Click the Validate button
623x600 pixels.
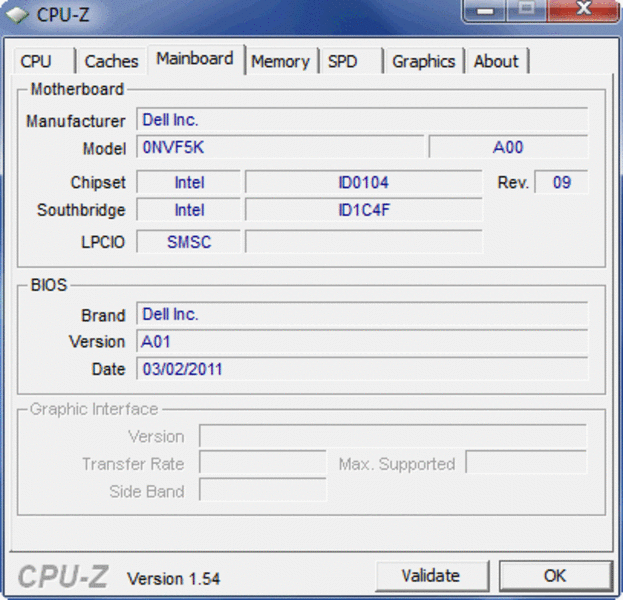point(431,575)
